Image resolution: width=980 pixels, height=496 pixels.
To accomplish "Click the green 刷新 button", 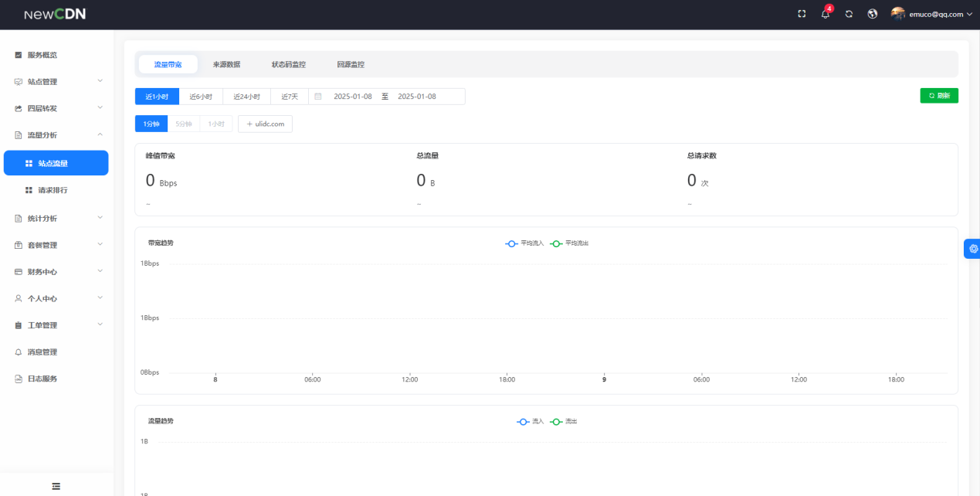I will (939, 96).
